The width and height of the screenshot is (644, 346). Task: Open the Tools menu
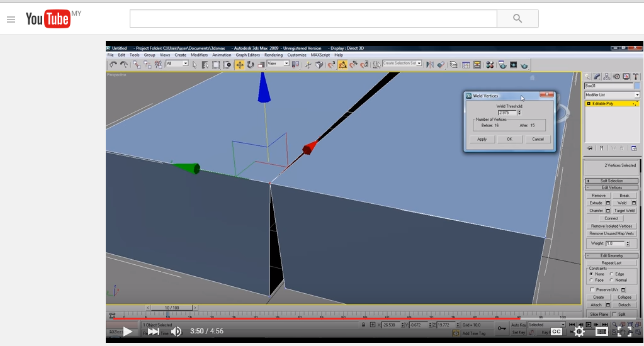pyautogui.click(x=135, y=55)
